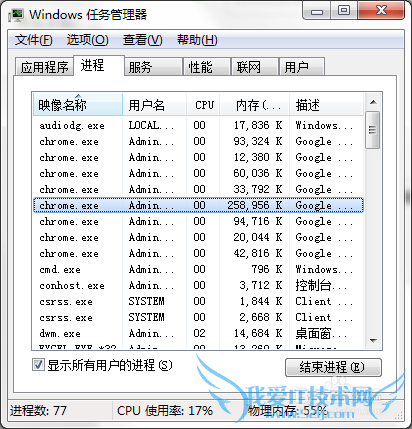This screenshot has height=429, width=412.
Task: Click the process list scrollbar thumb
Action: click(x=373, y=130)
